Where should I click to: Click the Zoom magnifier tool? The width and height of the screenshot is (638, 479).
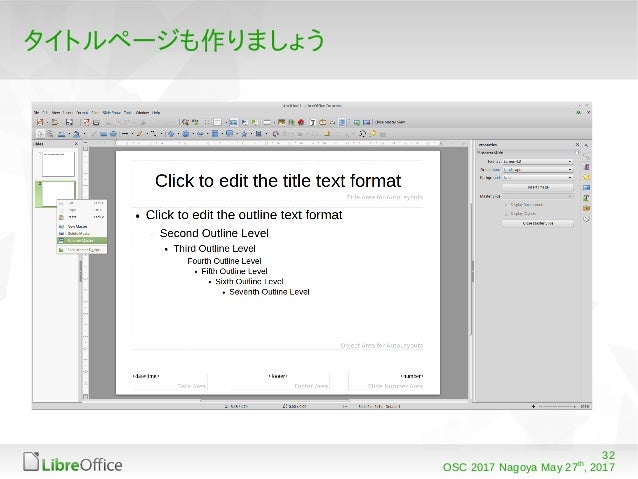click(50, 133)
